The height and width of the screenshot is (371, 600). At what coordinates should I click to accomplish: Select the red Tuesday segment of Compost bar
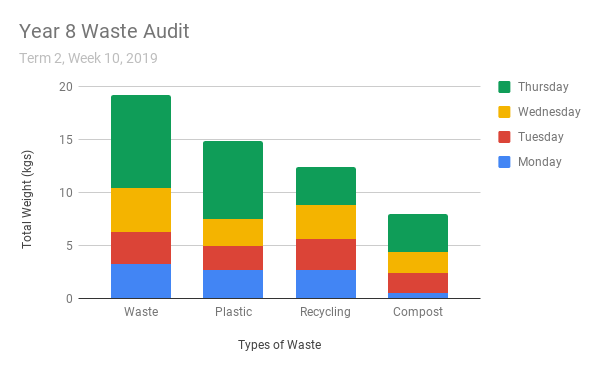click(x=418, y=283)
